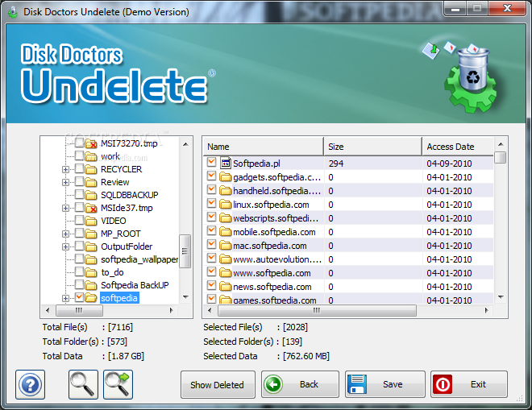532x410 pixels.
Task: Click file list horizontal scrollbar thumb
Action: pos(317,310)
